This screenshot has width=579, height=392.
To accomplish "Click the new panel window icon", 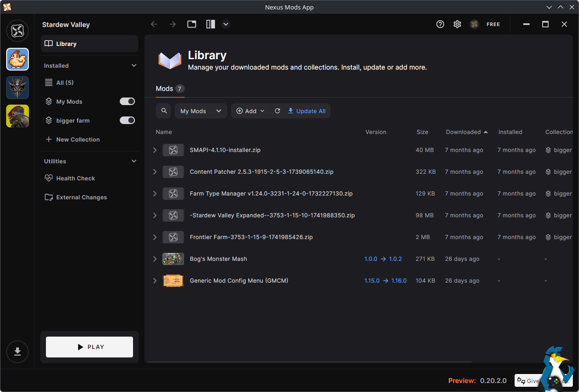I will point(192,24).
